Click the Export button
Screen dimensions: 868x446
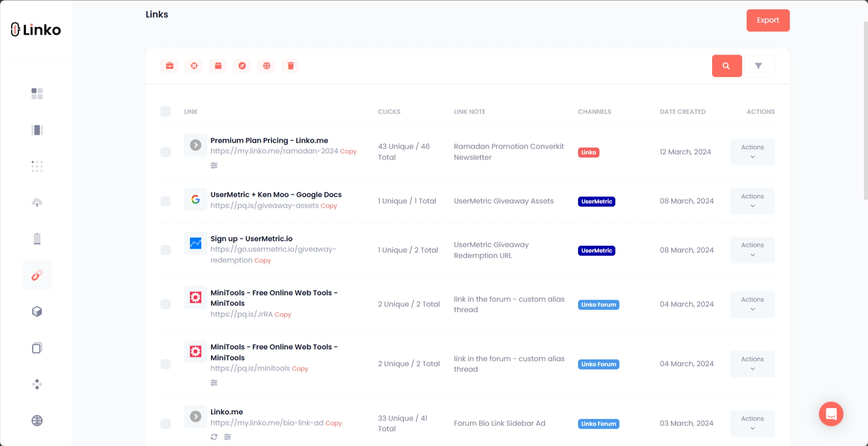[768, 20]
